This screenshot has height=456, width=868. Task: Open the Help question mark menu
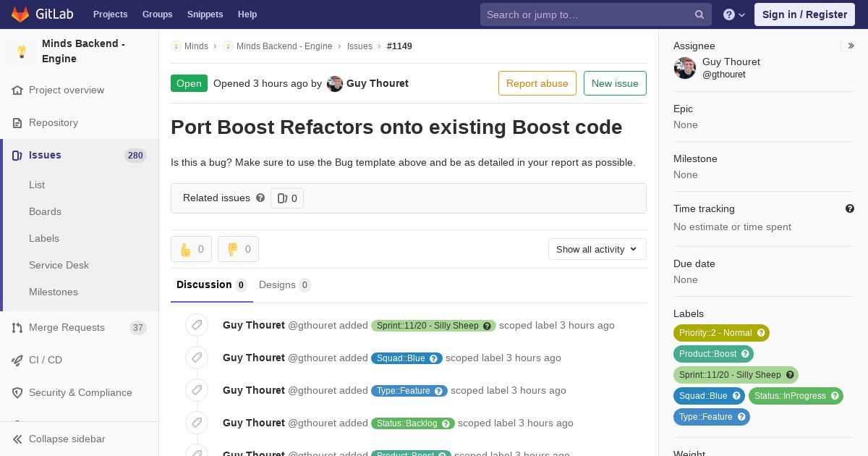click(734, 14)
